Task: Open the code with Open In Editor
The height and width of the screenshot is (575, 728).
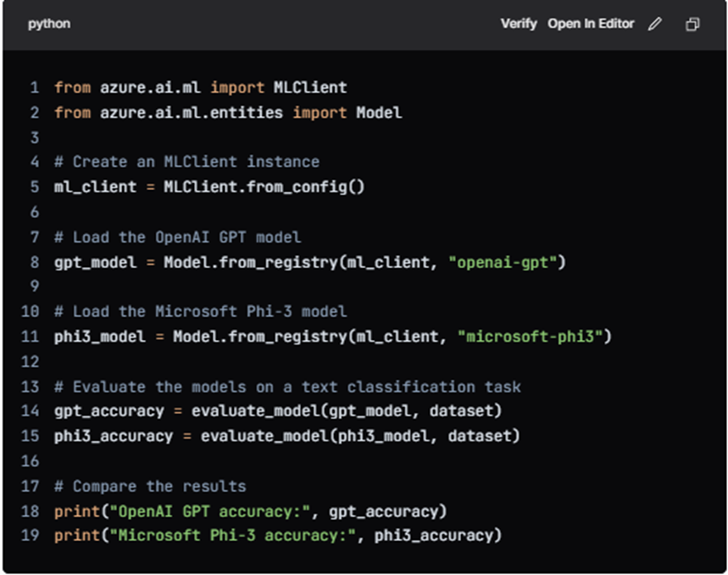Action: [x=591, y=24]
